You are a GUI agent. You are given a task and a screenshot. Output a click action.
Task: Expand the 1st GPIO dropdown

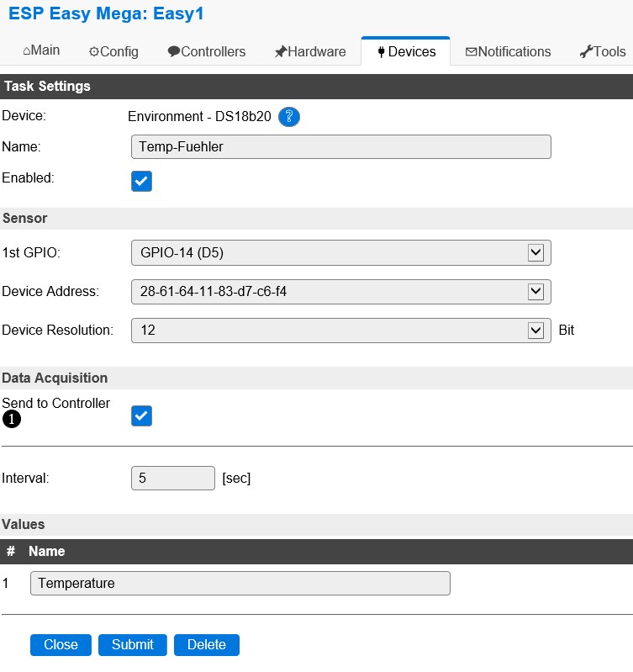[340, 252]
